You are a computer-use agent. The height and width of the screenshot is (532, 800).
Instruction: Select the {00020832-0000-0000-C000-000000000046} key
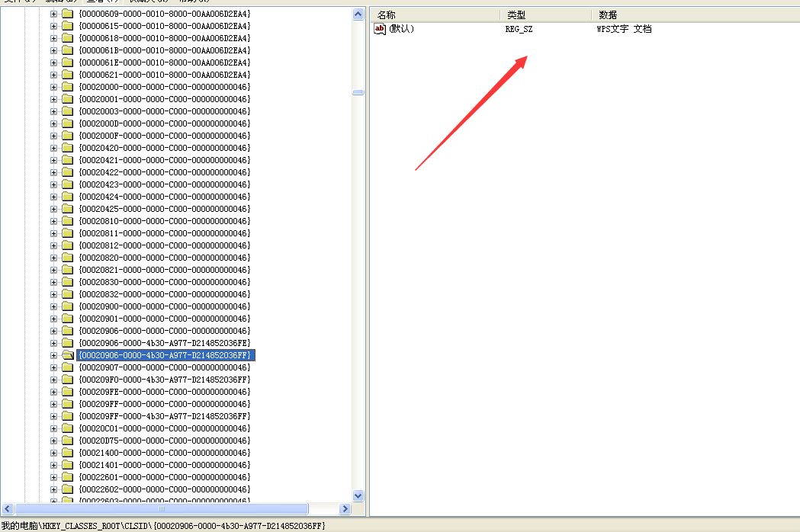165,294
